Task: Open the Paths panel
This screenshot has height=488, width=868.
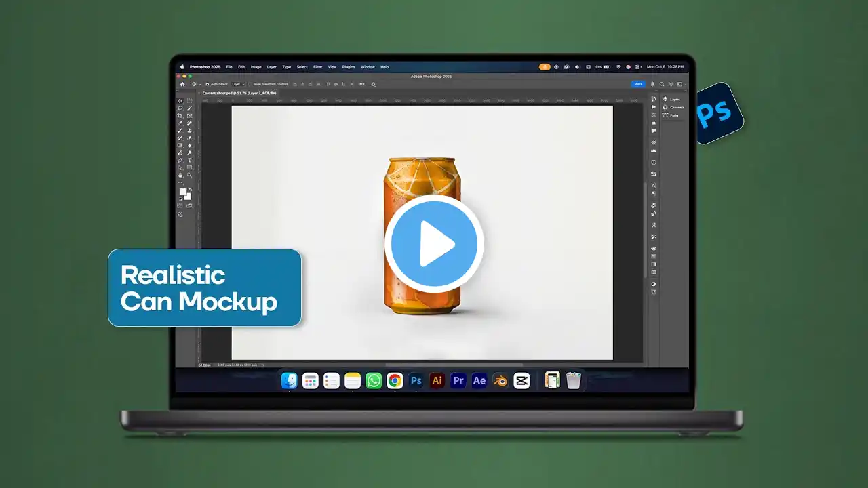Action: [671, 115]
